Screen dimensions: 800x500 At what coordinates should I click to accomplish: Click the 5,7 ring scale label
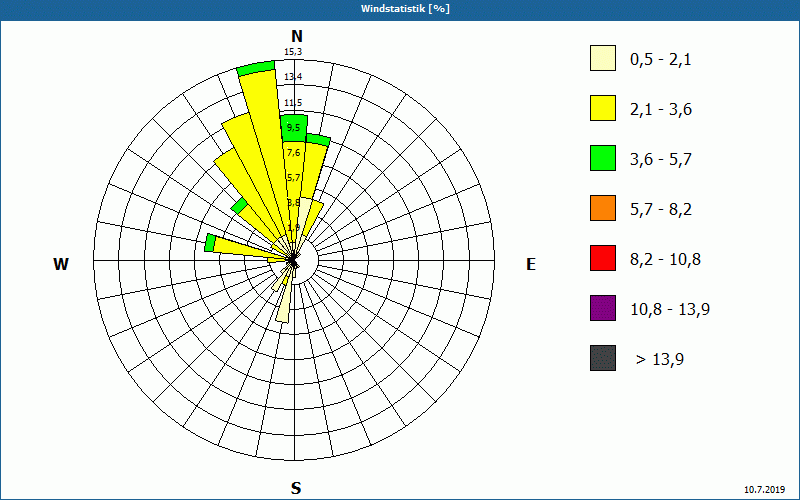point(294,178)
